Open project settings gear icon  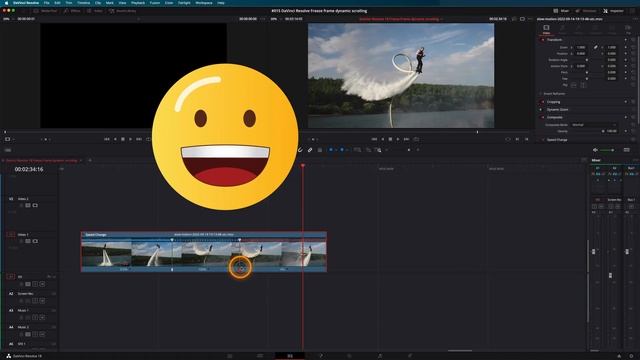631,356
